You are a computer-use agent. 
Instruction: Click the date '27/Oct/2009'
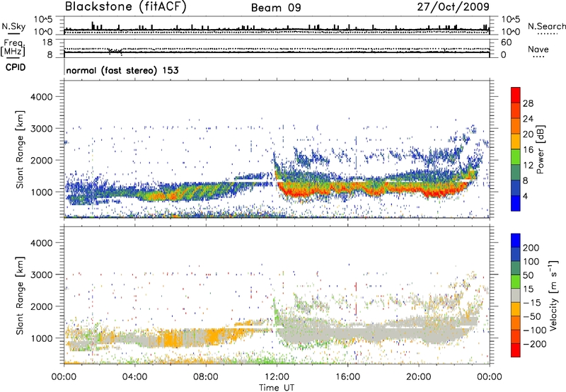pos(454,7)
